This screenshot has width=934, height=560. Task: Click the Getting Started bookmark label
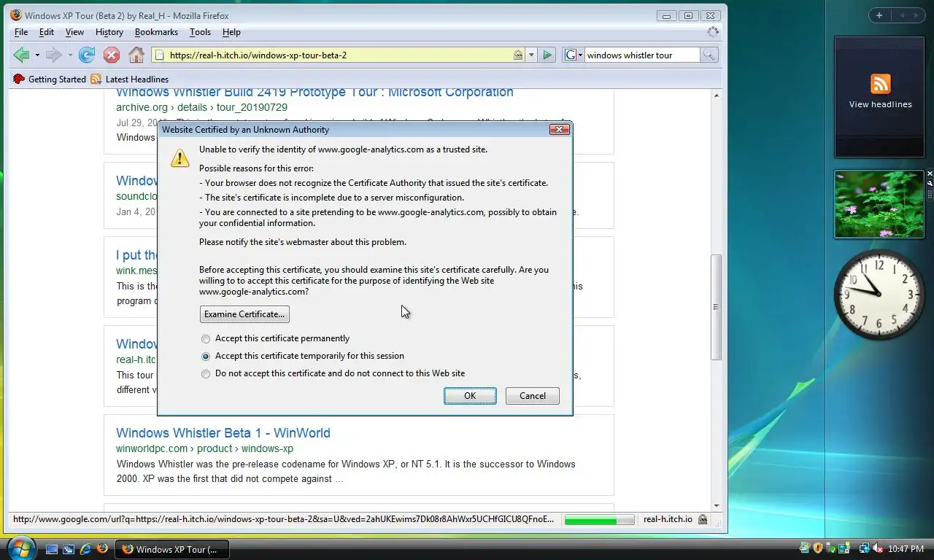click(57, 79)
